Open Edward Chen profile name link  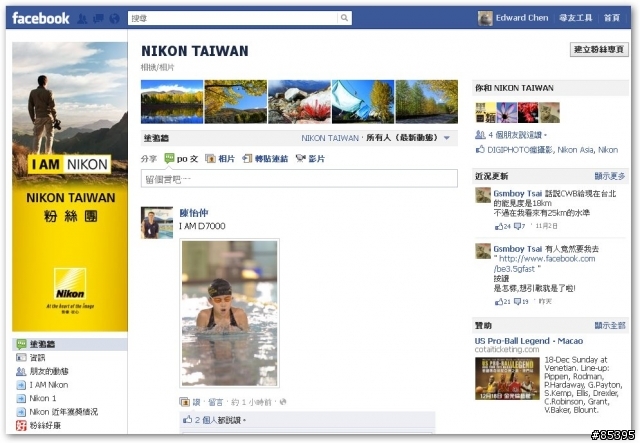522,18
